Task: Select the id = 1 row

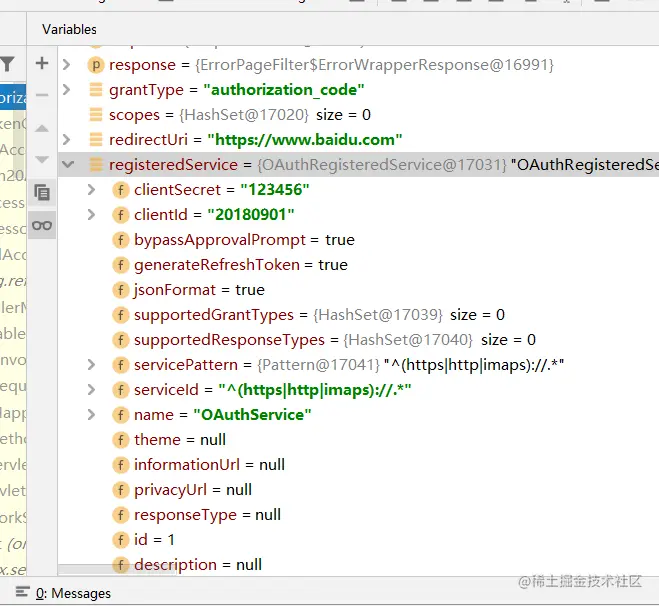Action: [x=358, y=540]
